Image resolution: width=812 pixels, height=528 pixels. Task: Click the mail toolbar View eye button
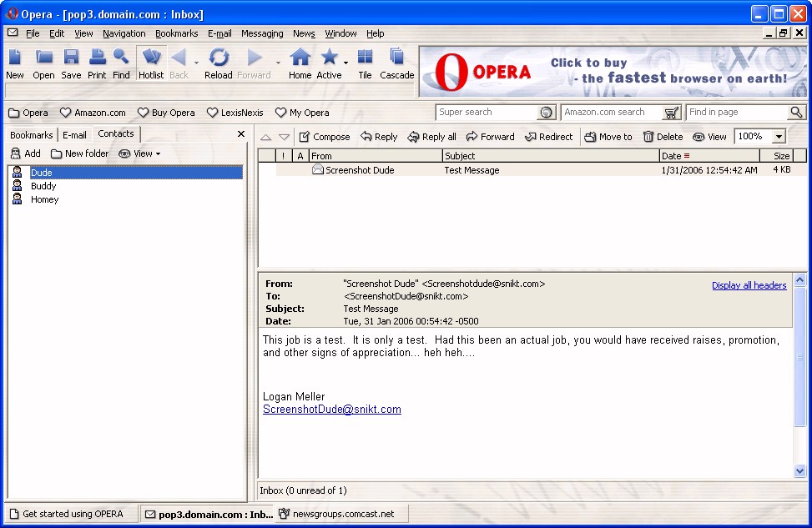[709, 137]
